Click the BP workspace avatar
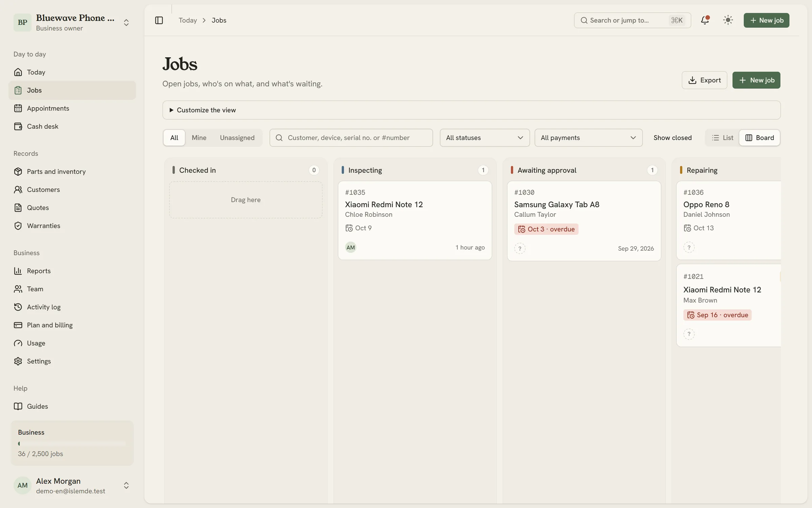Screen dimensions: 812x508 pos(22,22)
